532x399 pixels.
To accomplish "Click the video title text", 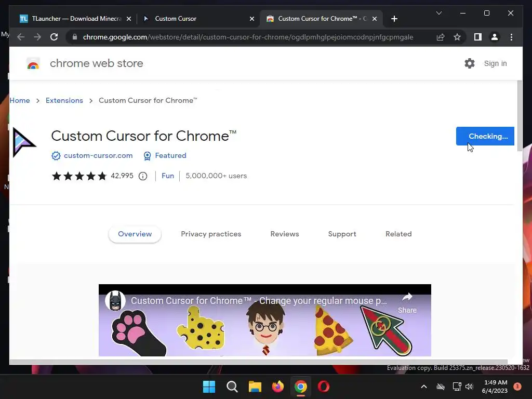I will tap(259, 301).
